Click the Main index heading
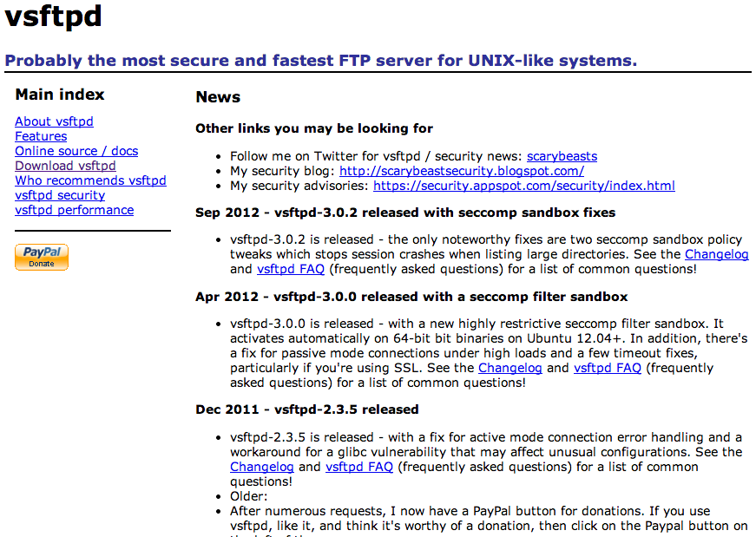756x537 pixels. pyautogui.click(x=60, y=95)
